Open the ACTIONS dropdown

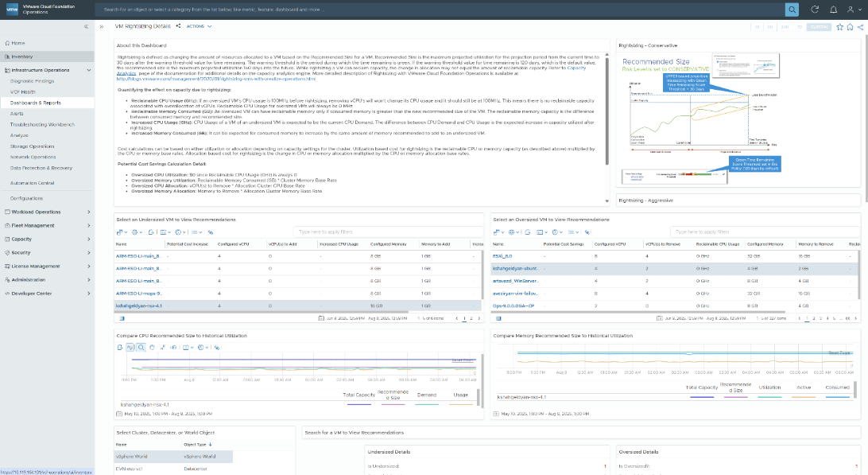pyautogui.click(x=196, y=26)
